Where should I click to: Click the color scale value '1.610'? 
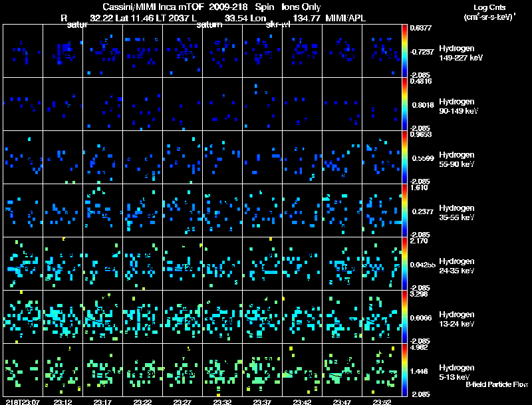pyautogui.click(x=419, y=188)
